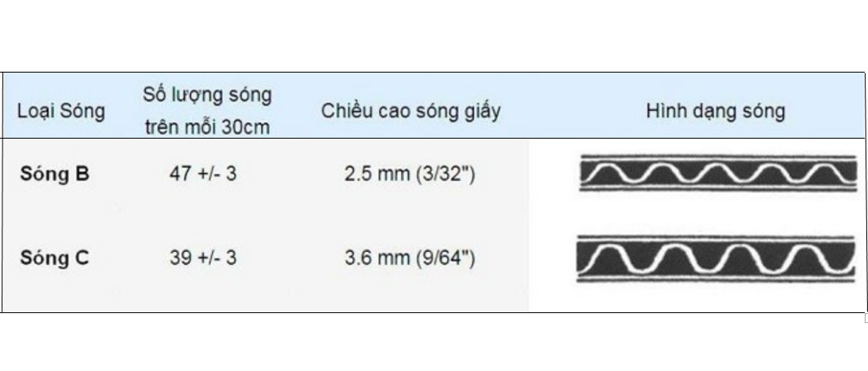Screen dimensions: 868x371
Task: Click the "Loại Sóng" column header
Action: coord(61,112)
